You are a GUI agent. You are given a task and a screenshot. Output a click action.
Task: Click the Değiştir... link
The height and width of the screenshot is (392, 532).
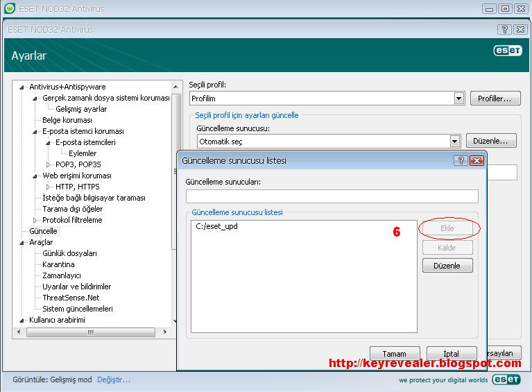pos(114,380)
